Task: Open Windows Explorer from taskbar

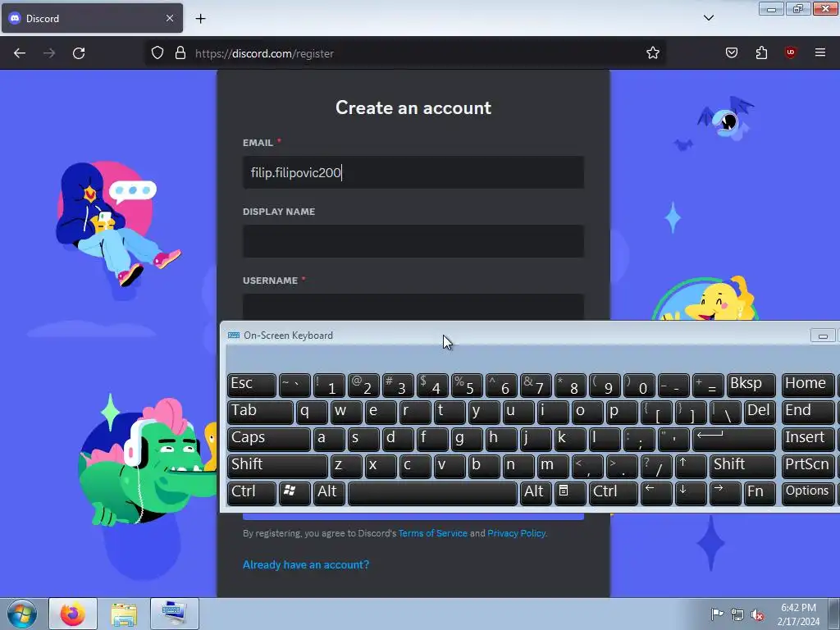Action: point(124,614)
